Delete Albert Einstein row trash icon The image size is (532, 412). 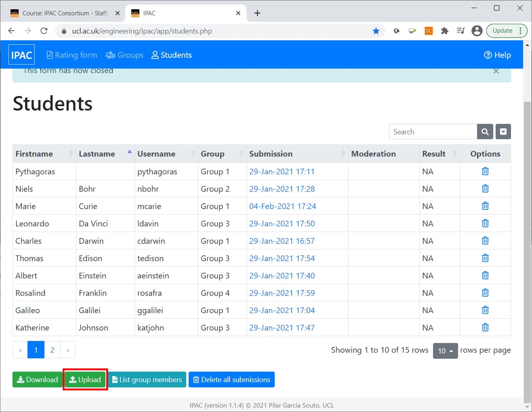(485, 275)
